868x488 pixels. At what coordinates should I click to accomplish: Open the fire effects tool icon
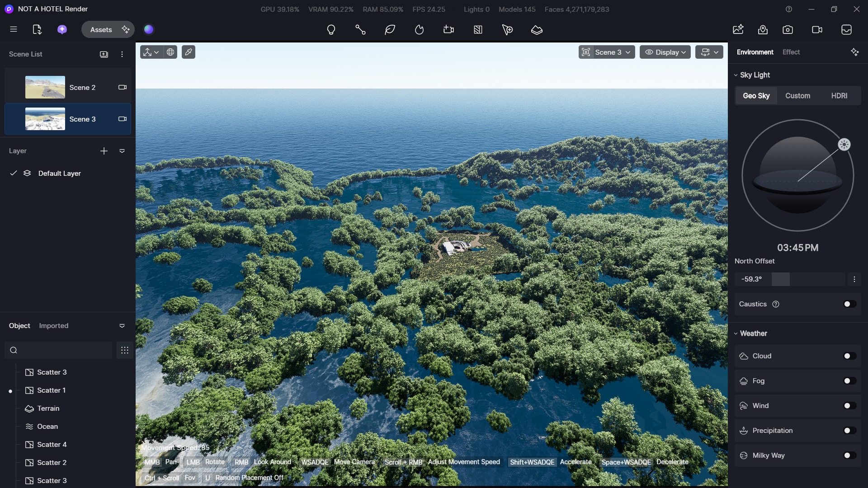pyautogui.click(x=419, y=30)
